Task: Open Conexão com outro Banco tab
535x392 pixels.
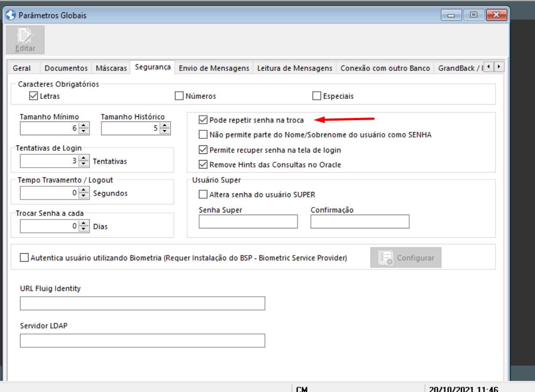Action: (x=385, y=68)
